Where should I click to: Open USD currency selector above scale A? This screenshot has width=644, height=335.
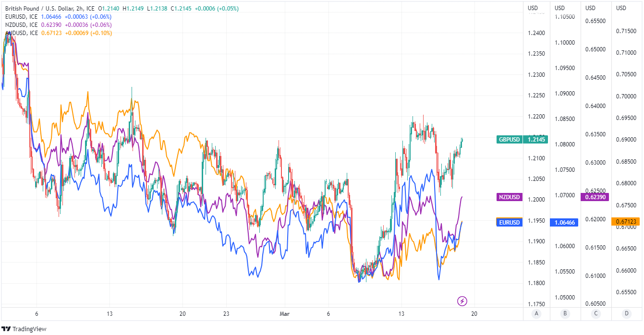[533, 8]
